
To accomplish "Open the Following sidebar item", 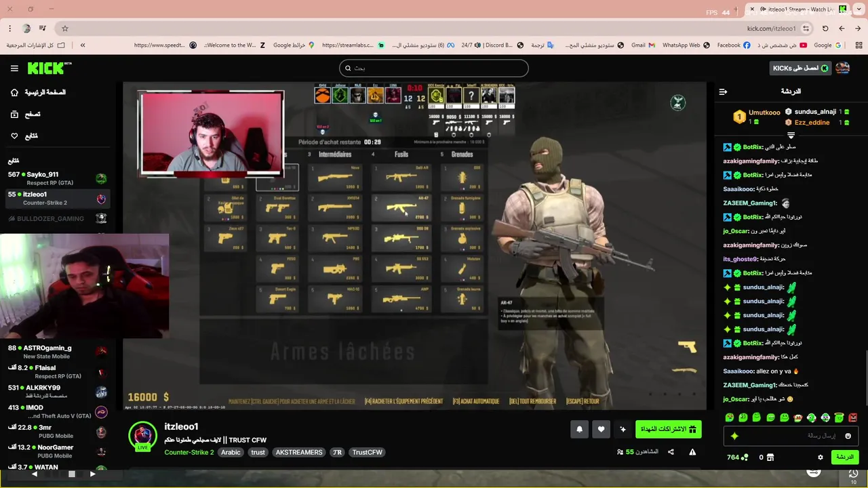I will pyautogui.click(x=24, y=136).
